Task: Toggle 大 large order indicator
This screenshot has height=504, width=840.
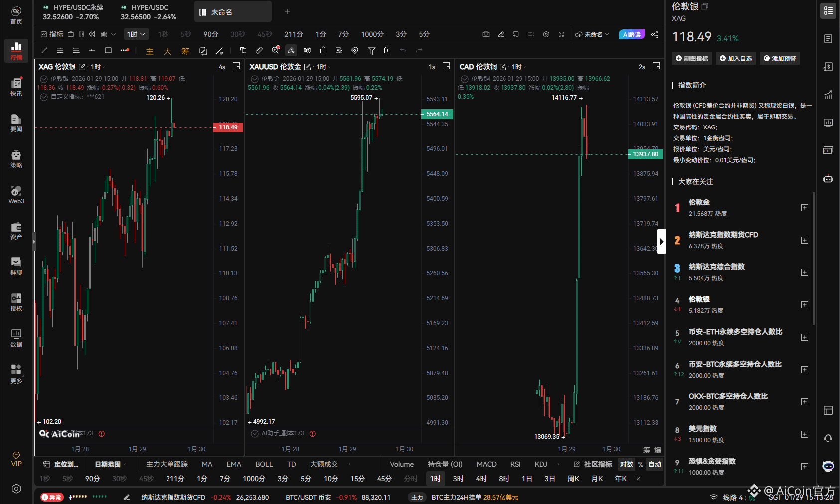Action: click(168, 51)
